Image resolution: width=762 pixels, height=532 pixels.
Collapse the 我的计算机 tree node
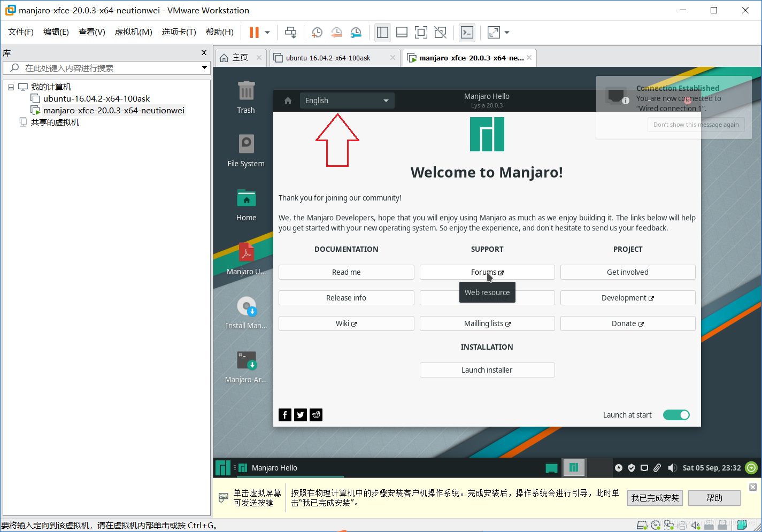coord(11,87)
